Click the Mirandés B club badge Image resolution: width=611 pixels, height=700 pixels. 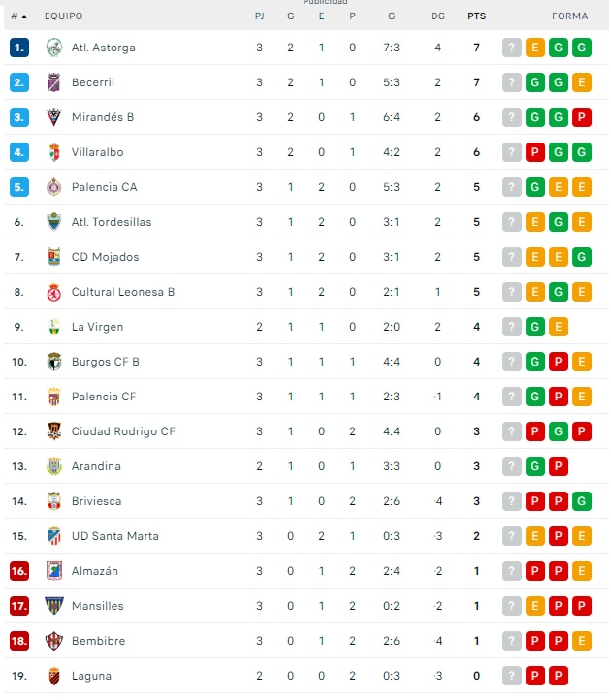coord(54,117)
